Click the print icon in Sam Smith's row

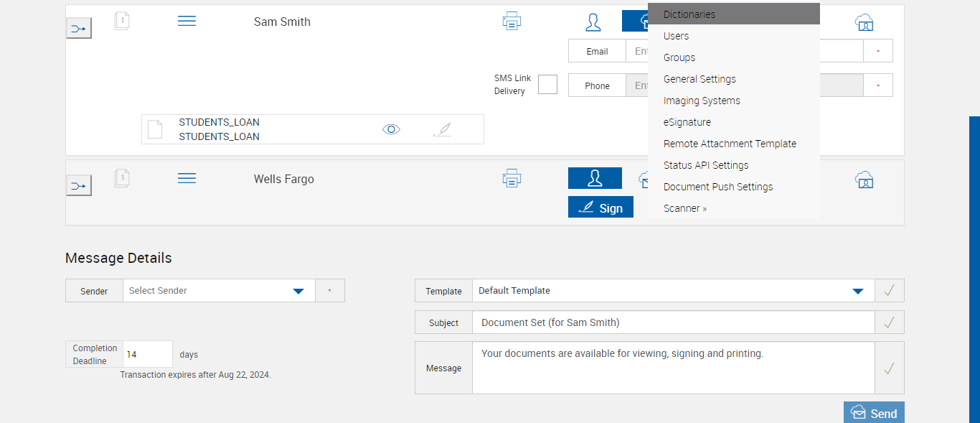(512, 22)
